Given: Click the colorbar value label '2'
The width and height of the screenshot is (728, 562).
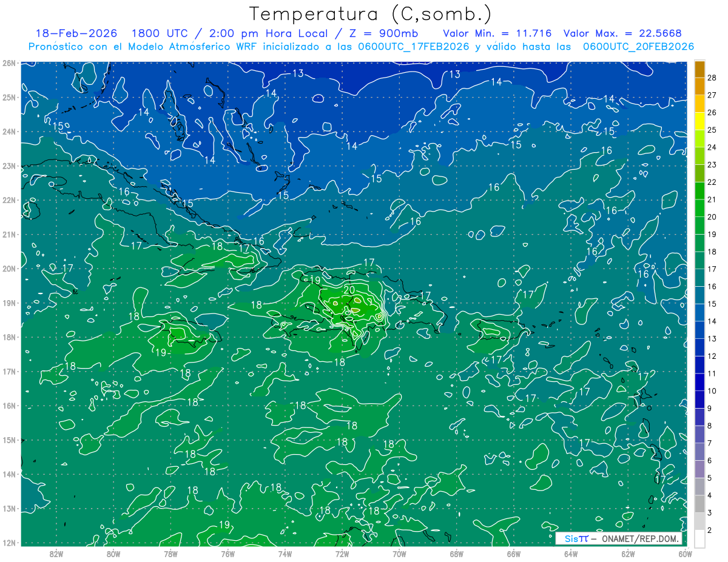Looking at the screenshot, I should [710, 530].
